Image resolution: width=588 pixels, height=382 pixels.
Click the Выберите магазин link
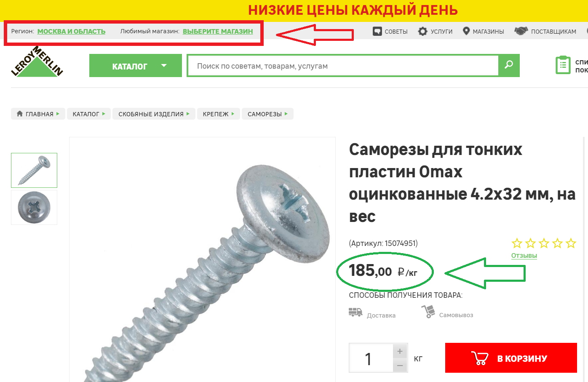point(218,31)
